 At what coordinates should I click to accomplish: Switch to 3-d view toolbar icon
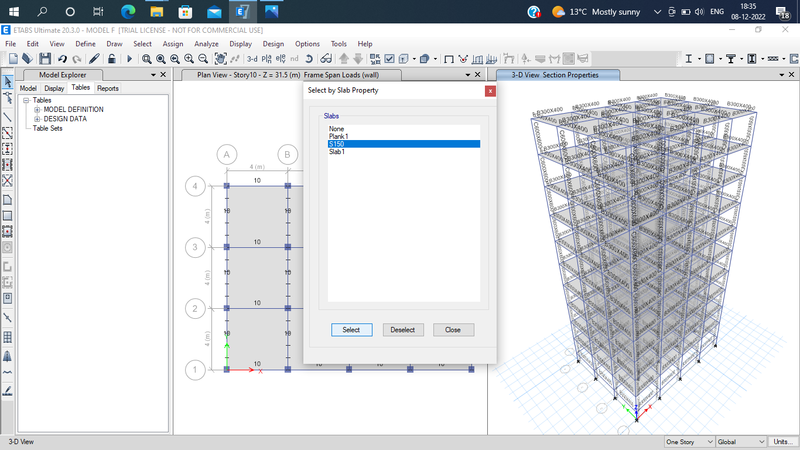[x=252, y=59]
